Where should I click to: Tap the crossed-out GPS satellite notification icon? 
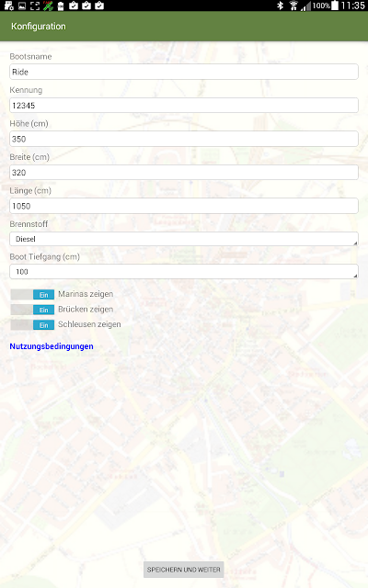click(48, 6)
